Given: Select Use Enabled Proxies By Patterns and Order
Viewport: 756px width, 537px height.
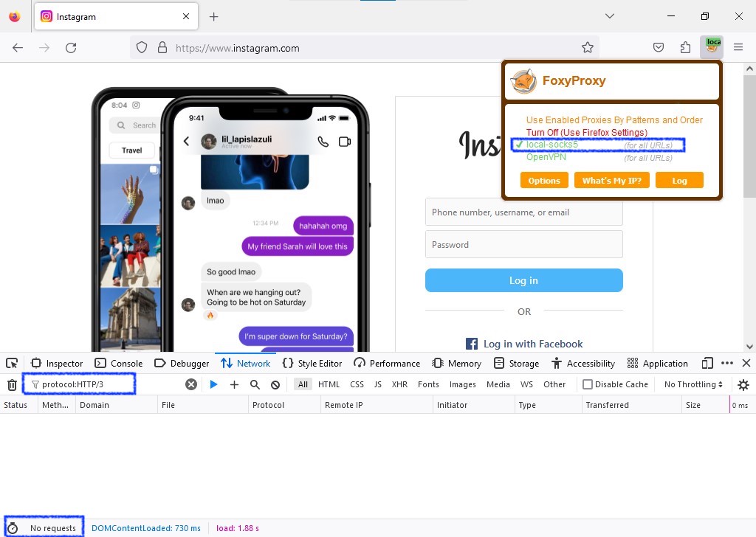Looking at the screenshot, I should pyautogui.click(x=614, y=120).
